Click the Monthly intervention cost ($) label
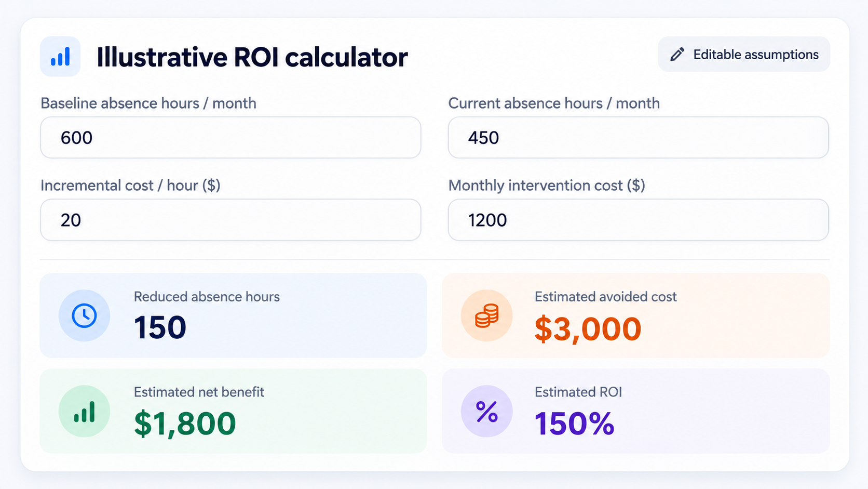Viewport: 868px width, 489px height. click(547, 186)
